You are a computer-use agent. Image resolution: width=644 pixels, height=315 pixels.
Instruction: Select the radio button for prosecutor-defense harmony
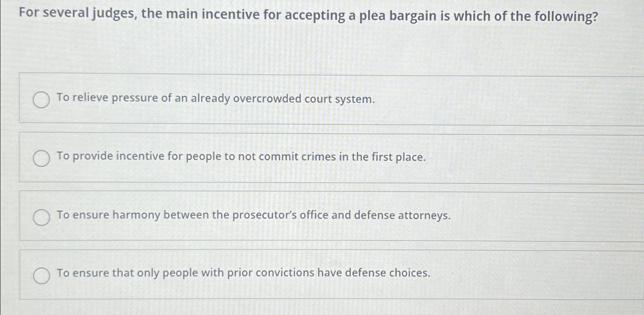click(x=41, y=217)
